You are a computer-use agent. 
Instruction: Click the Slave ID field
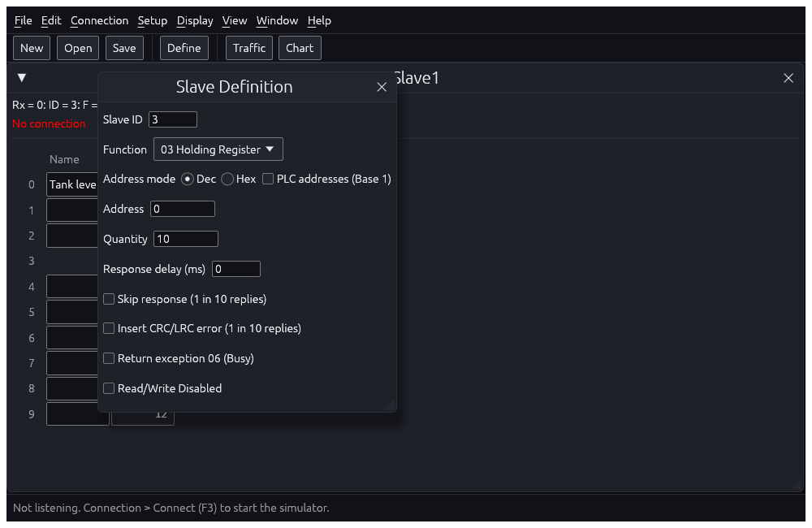pyautogui.click(x=173, y=119)
